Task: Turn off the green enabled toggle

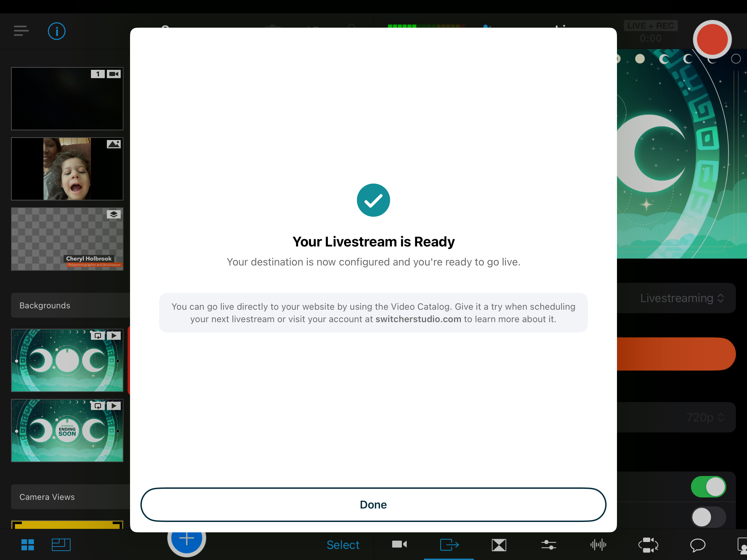Action: pyautogui.click(x=708, y=487)
